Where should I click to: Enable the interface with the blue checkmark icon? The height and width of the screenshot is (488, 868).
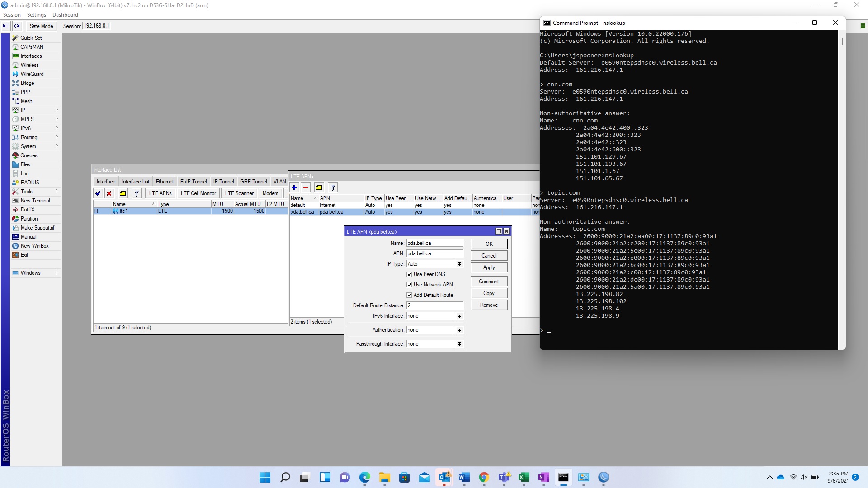point(98,193)
